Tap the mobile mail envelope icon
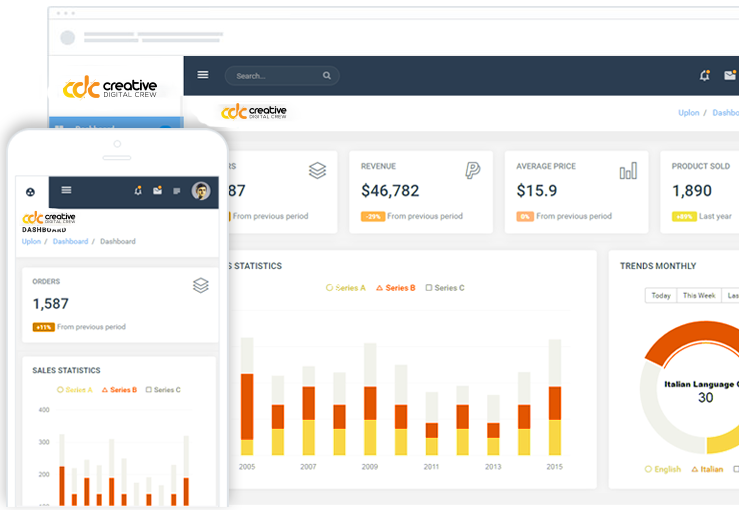 pyautogui.click(x=158, y=190)
